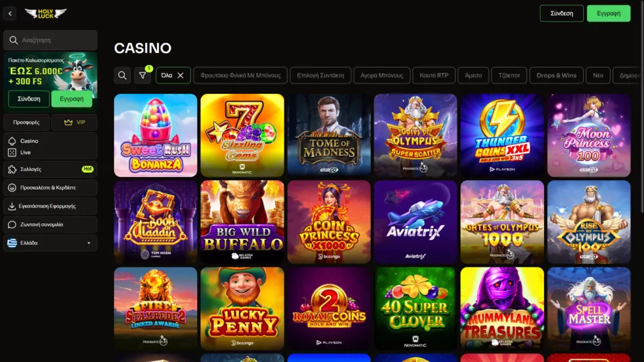Click the Σύνδεση button at top right
644x362 pixels.
coord(561,13)
